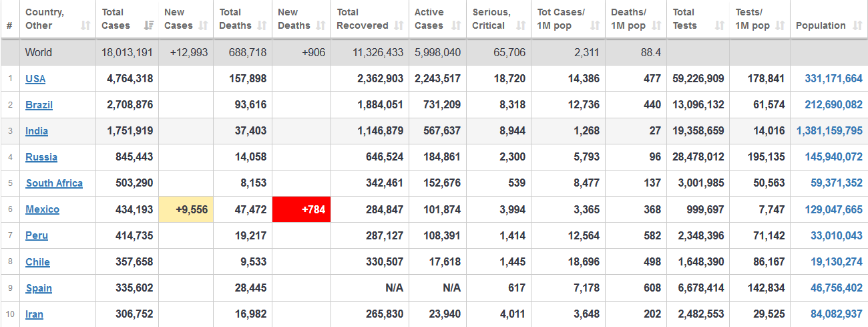Viewport: 868px width, 327px height.
Task: Select World active cases 5,998,040
Action: [x=437, y=52]
